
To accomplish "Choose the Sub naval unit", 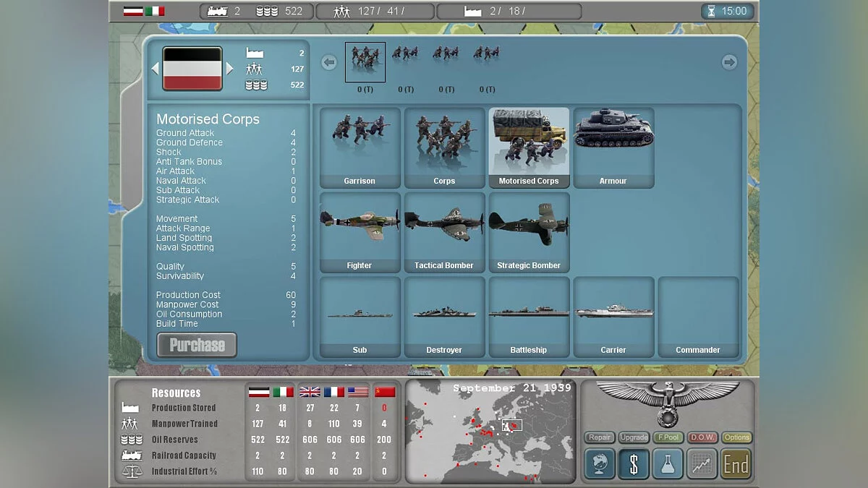I will (359, 317).
